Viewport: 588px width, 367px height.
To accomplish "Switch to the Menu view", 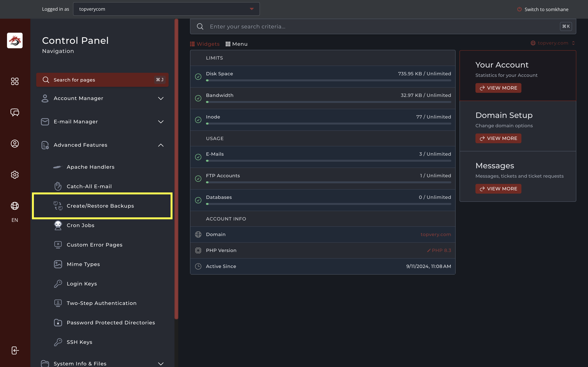I will pos(237,44).
